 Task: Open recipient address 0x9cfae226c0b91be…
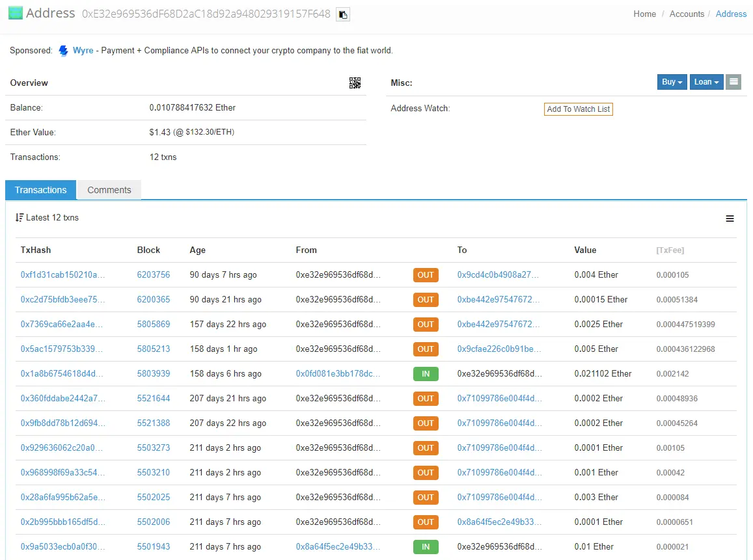click(x=499, y=349)
